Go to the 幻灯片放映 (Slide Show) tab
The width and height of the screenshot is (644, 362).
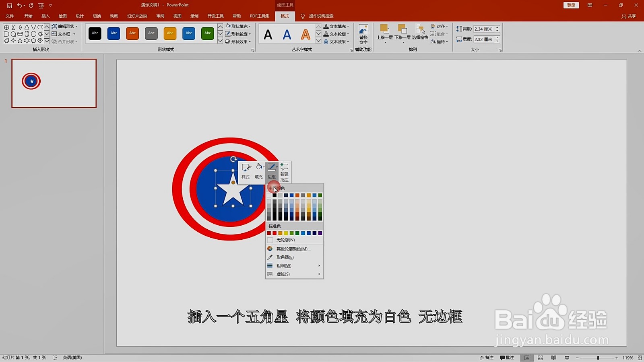(x=137, y=16)
